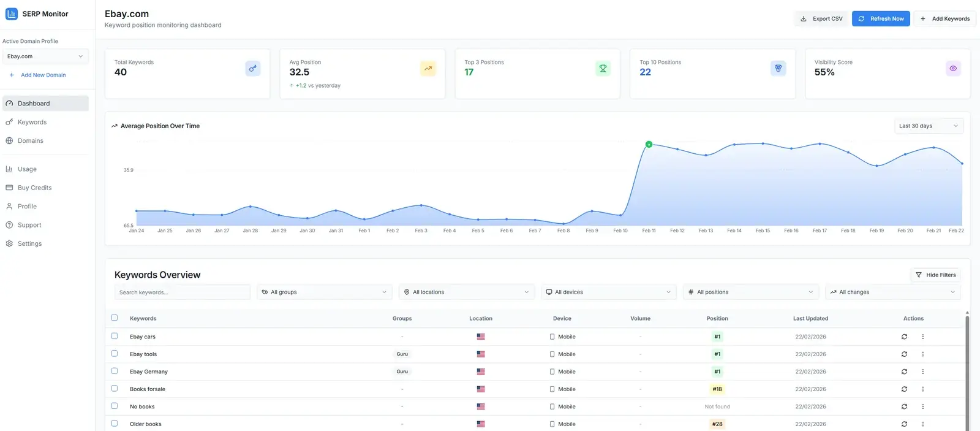Click the key icon in Total Keywords card
This screenshot has width=980, height=431.
(x=253, y=68)
